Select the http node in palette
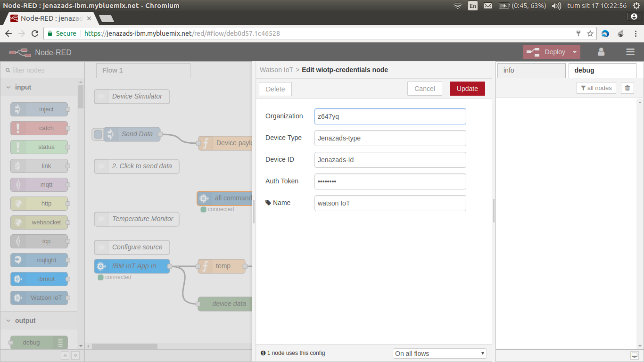 tap(39, 204)
